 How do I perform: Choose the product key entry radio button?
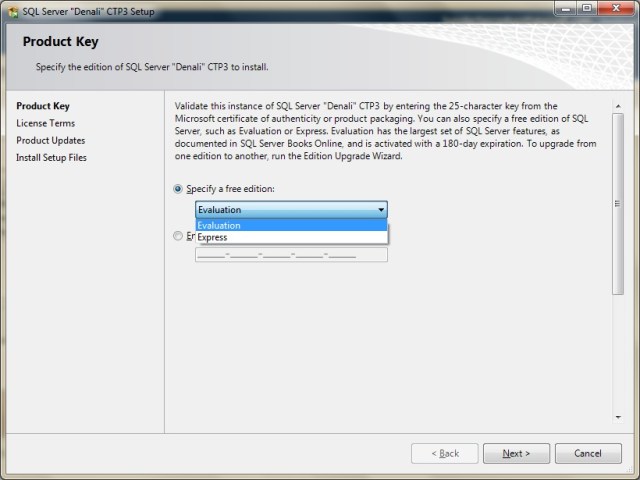pos(179,236)
